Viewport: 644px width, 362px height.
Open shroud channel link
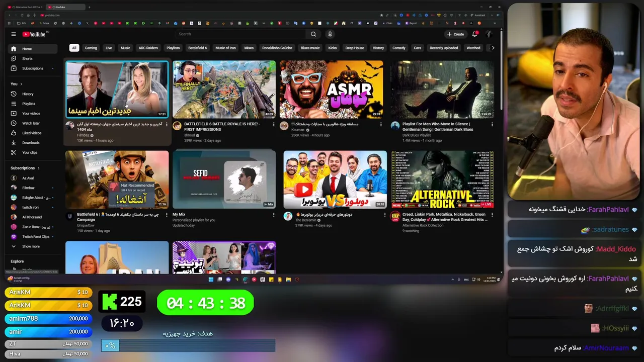189,135
